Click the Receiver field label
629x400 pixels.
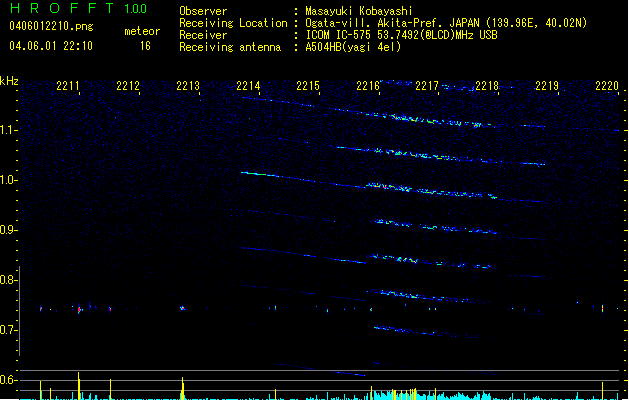(x=203, y=35)
